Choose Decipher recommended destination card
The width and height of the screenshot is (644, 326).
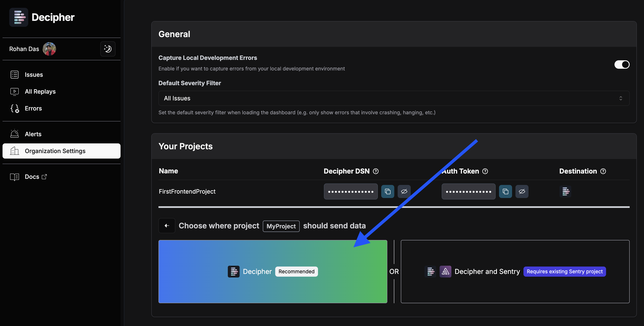pos(273,271)
